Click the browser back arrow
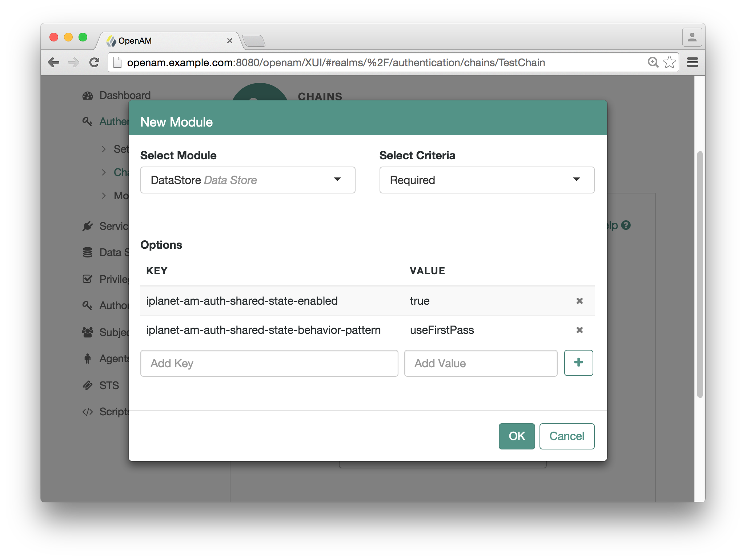Viewport: 746px width, 560px height. point(54,63)
